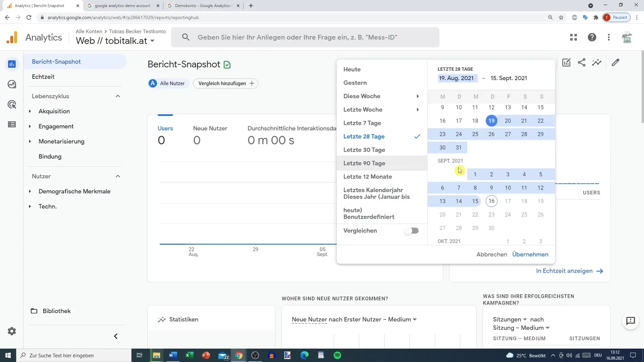Screen dimensions: 644x362
Task: Click the Google Analytics logo
Action: [x=12, y=38]
